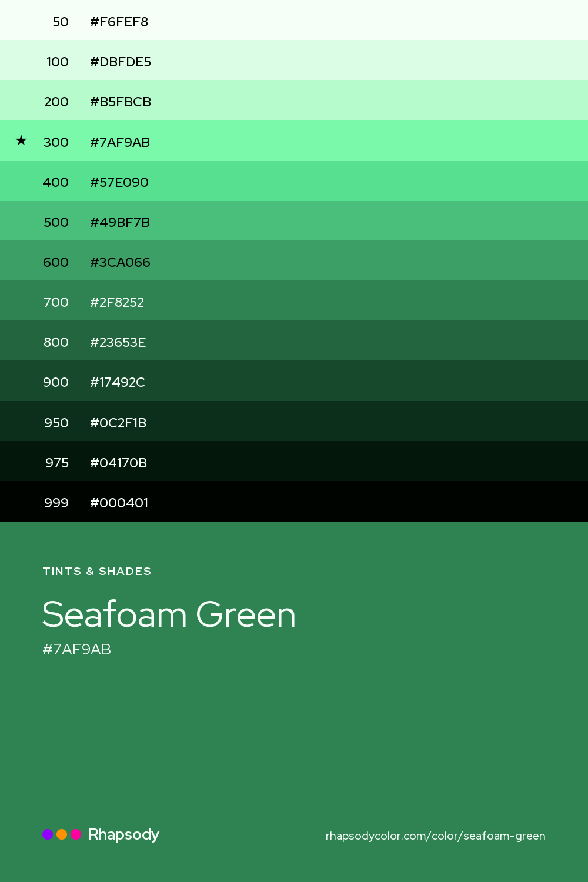Screen dimensions: 588x882
Task: Select the #DBFDE5 color swatch row
Action: (294, 60)
